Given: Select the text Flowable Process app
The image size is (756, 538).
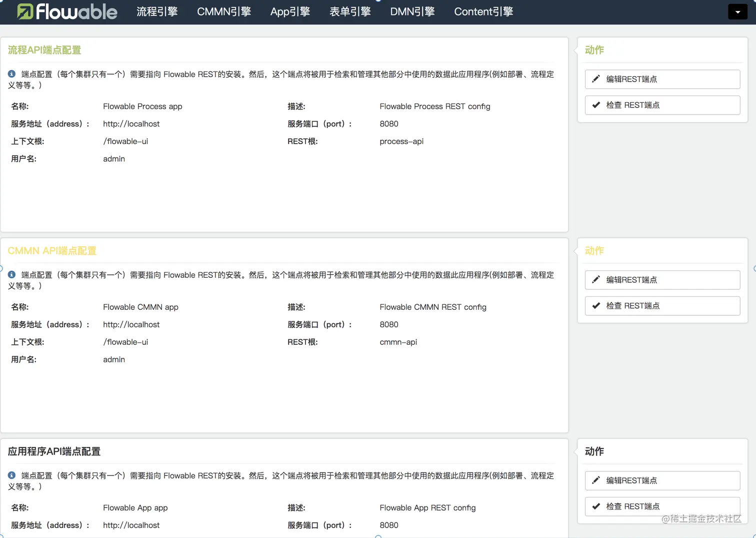Looking at the screenshot, I should [x=142, y=106].
